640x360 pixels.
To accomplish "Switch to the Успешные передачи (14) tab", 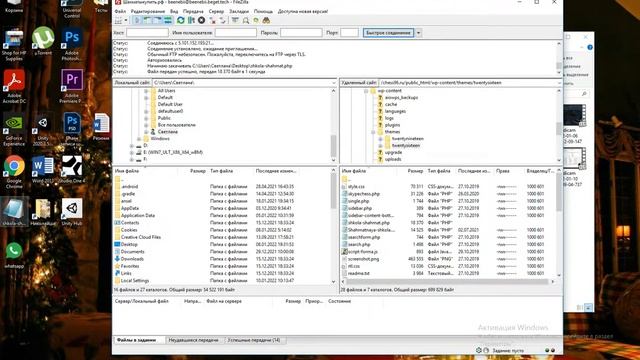I will (254, 340).
